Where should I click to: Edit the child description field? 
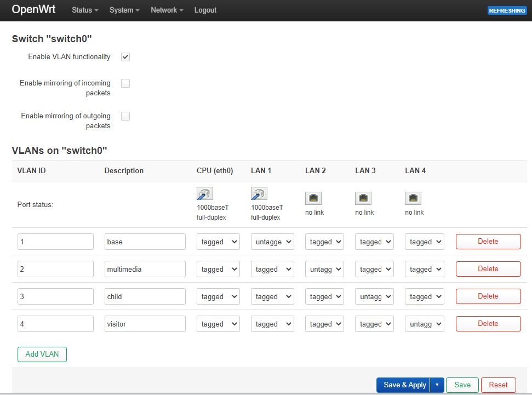coord(145,296)
